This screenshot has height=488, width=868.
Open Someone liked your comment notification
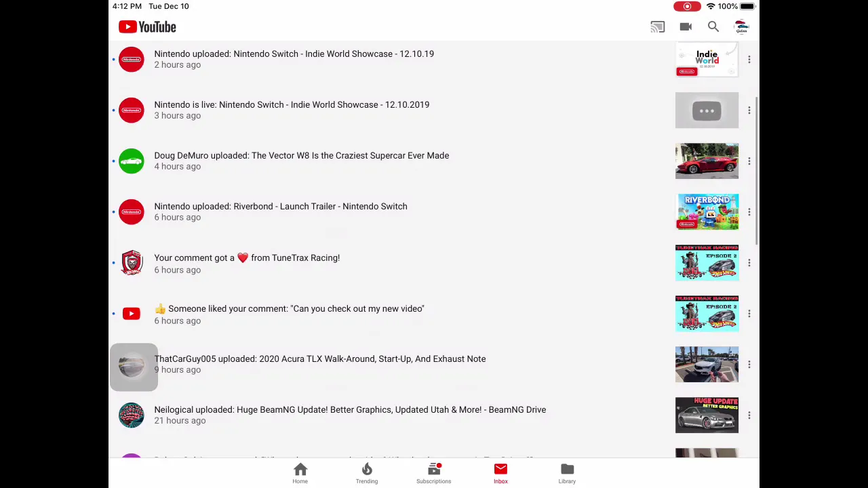pyautogui.click(x=289, y=309)
